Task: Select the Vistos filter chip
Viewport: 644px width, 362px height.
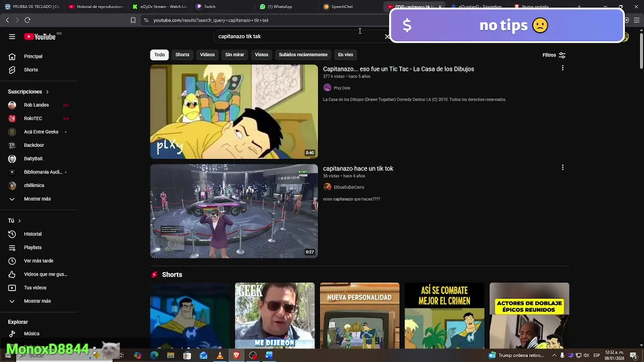Action: tap(262, 55)
